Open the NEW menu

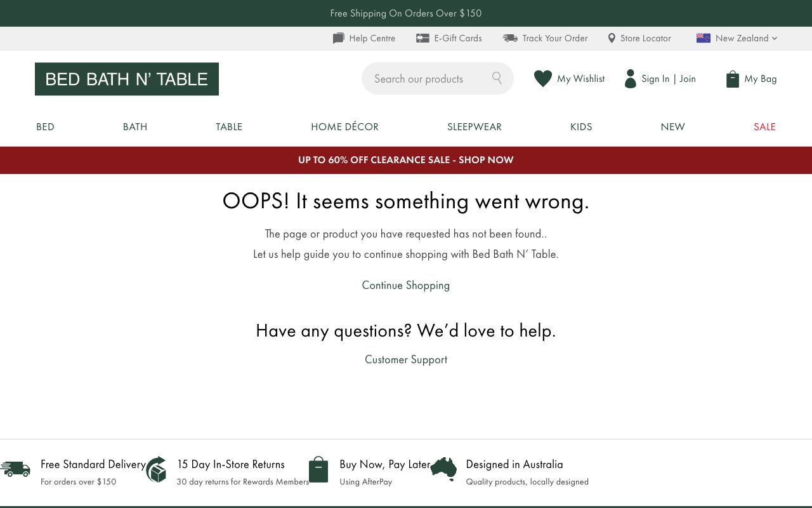point(673,127)
